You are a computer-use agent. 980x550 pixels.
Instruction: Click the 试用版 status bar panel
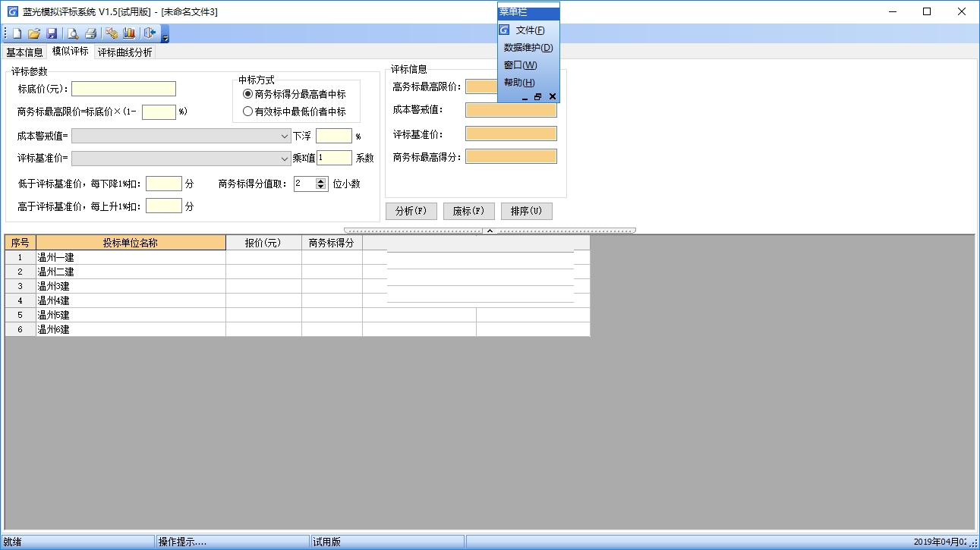[x=387, y=542]
